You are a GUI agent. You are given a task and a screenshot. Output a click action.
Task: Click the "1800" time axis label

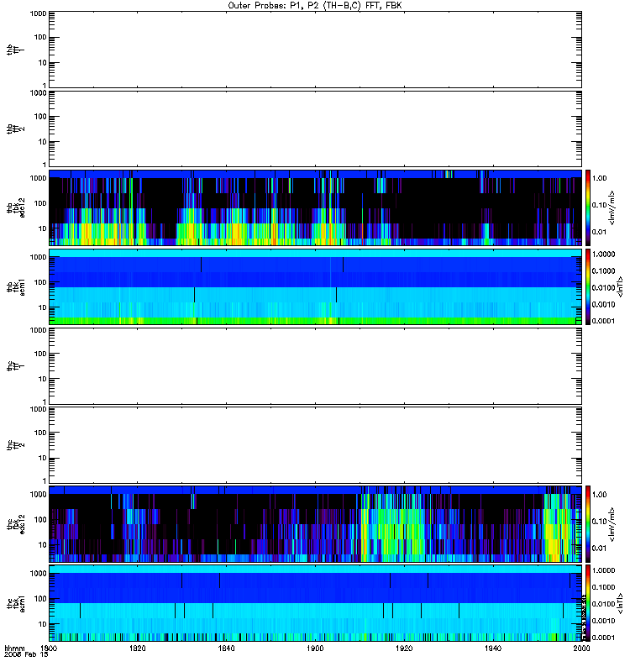[x=49, y=648]
